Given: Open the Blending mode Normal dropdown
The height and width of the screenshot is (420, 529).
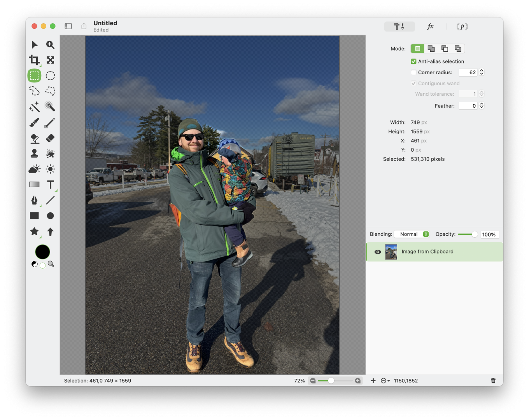Looking at the screenshot, I should [412, 234].
